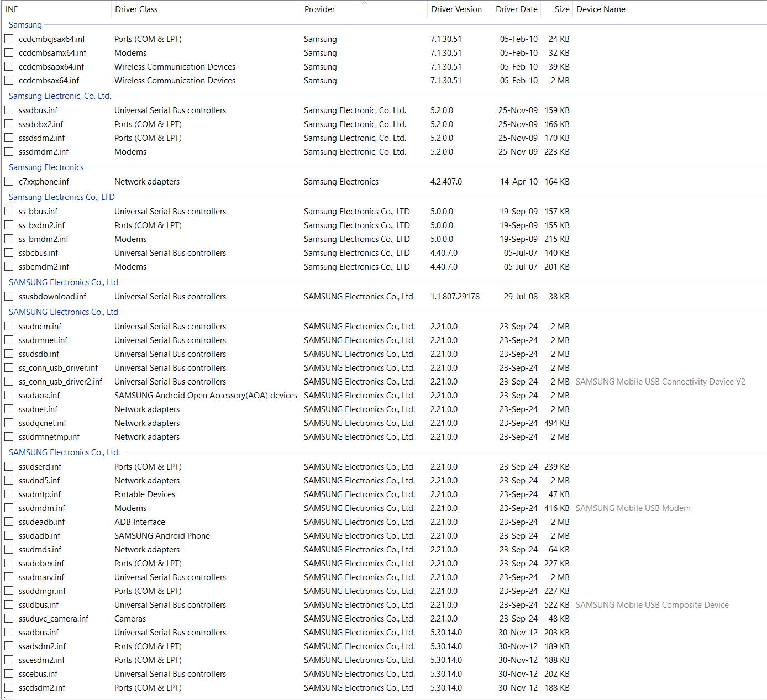
Task: Check the ssudncm.inf checkbox
Action: (9, 326)
